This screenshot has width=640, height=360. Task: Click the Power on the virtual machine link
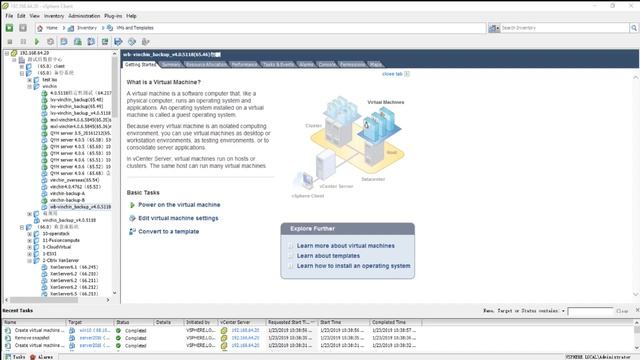[179, 205]
